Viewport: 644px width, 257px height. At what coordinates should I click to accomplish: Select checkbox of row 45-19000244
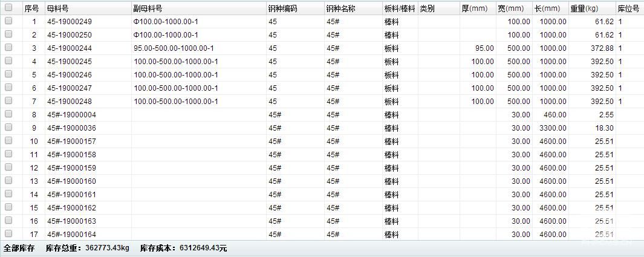click(8, 47)
